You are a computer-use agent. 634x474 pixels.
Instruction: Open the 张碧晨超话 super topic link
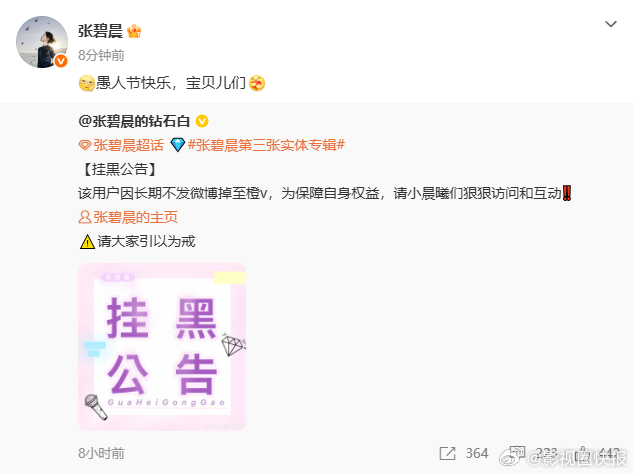[121, 145]
